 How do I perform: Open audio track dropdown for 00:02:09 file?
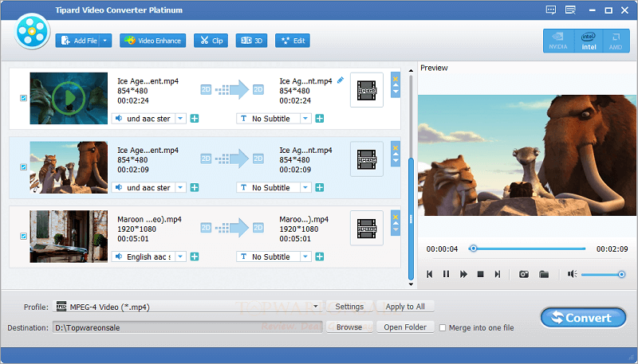(181, 188)
